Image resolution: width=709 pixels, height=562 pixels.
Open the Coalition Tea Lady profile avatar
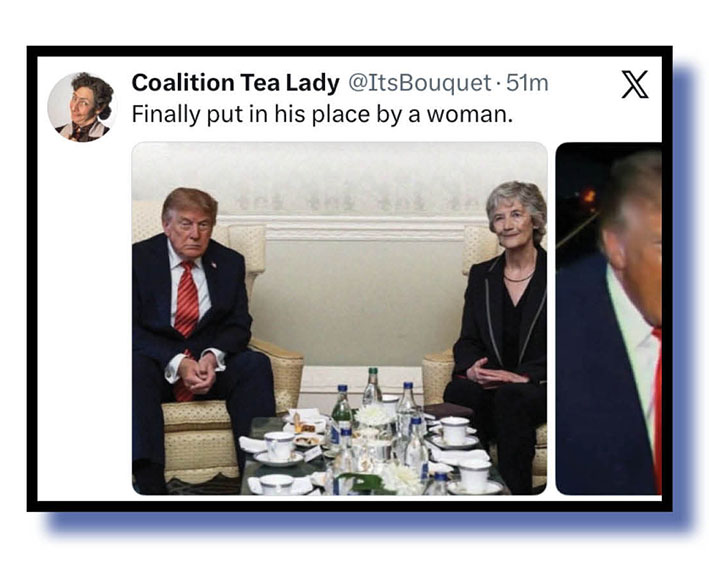(82, 107)
